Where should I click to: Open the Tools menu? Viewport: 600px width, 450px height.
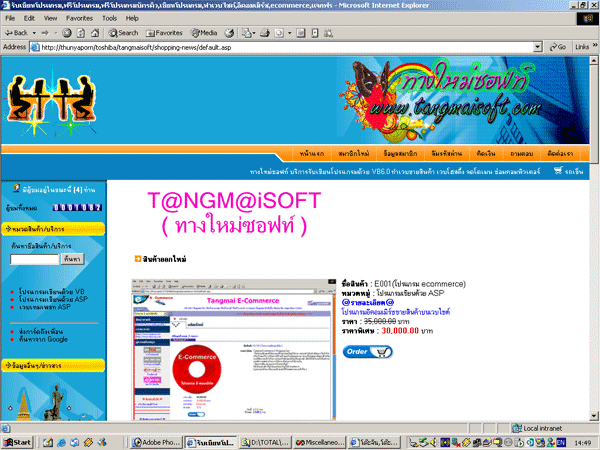(109, 18)
